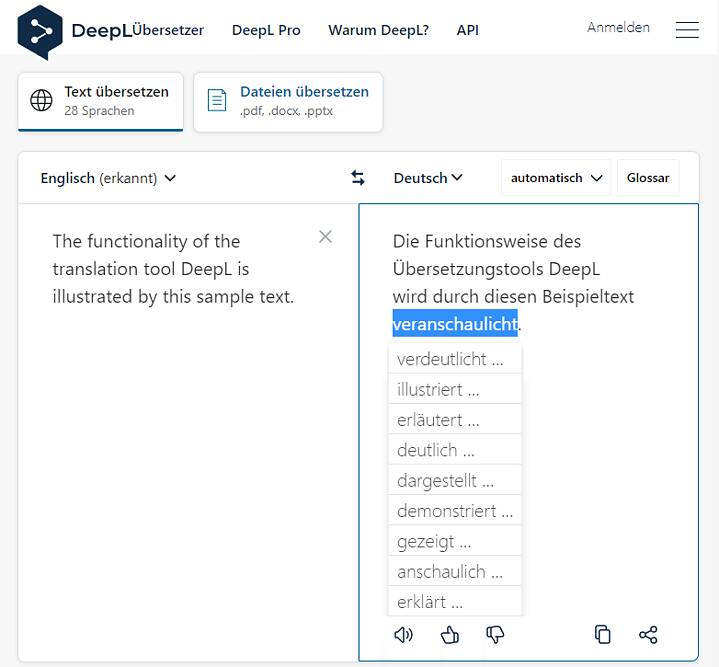Play the translation audio with speaker icon
The image size is (719, 667).
point(403,635)
